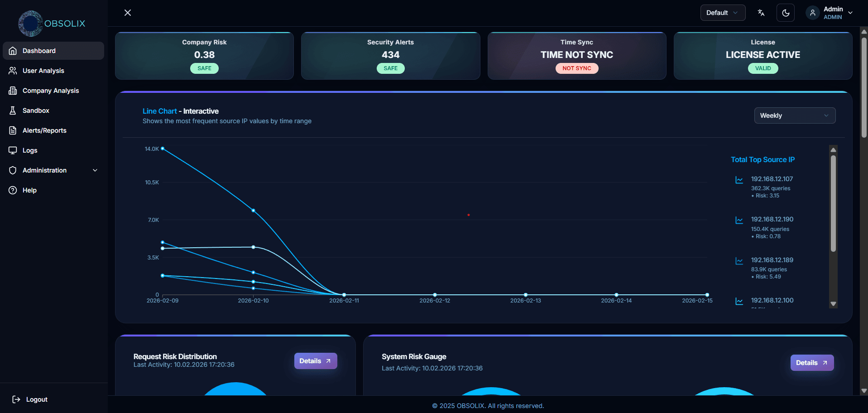Image resolution: width=868 pixels, height=413 pixels.
Task: Click the data point at 2026-02-12
Action: pyautogui.click(x=435, y=295)
